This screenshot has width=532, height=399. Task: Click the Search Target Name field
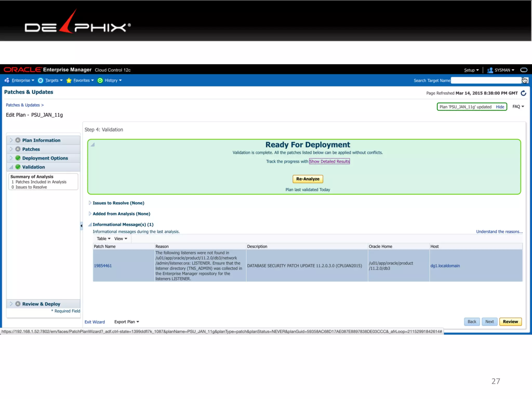click(486, 81)
